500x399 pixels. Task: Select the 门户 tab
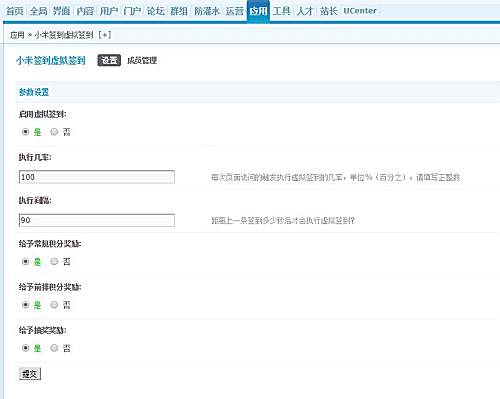click(x=132, y=11)
